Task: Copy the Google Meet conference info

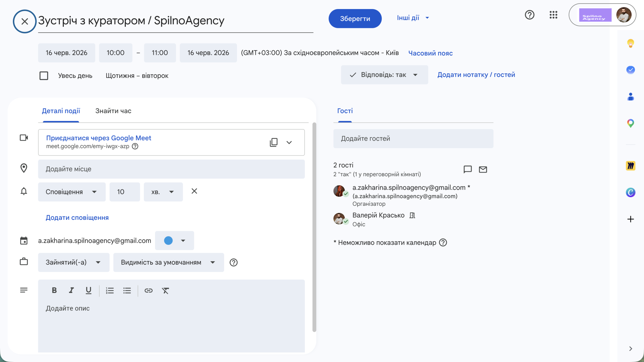Action: tap(274, 142)
